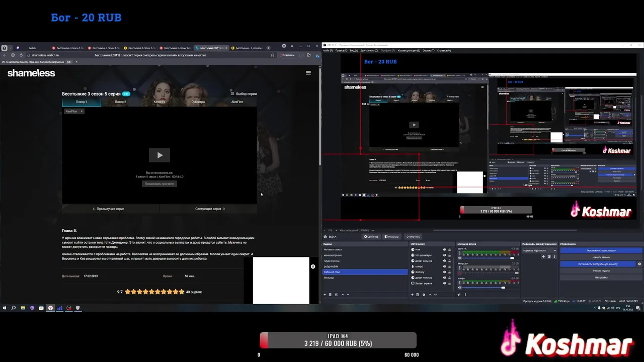Open the AlexFilm voice-over dropdown

(x=74, y=111)
